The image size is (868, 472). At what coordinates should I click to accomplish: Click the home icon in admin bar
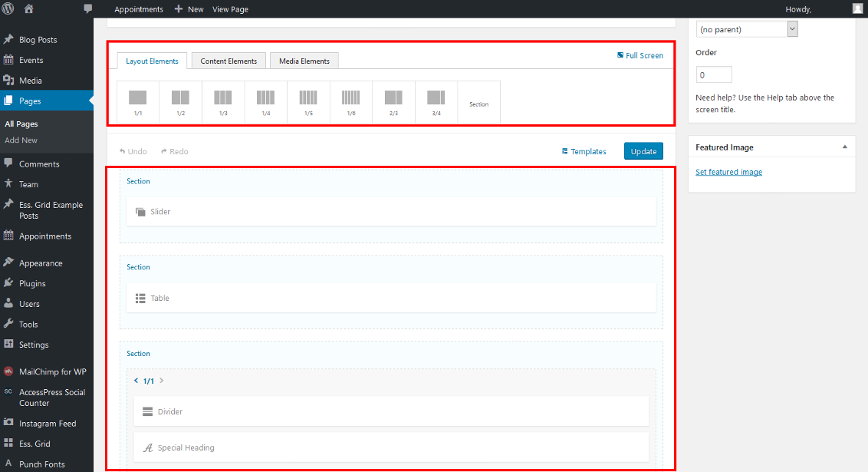29,9
